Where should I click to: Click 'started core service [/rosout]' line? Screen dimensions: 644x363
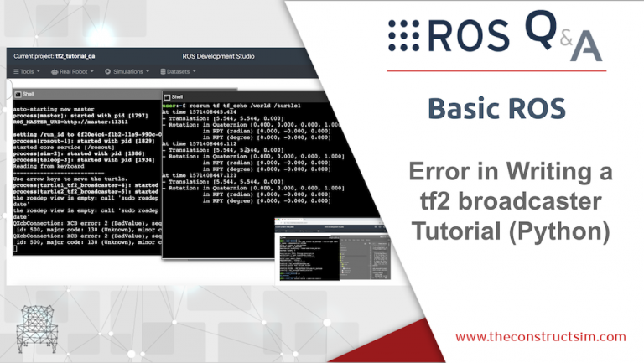tap(64, 148)
